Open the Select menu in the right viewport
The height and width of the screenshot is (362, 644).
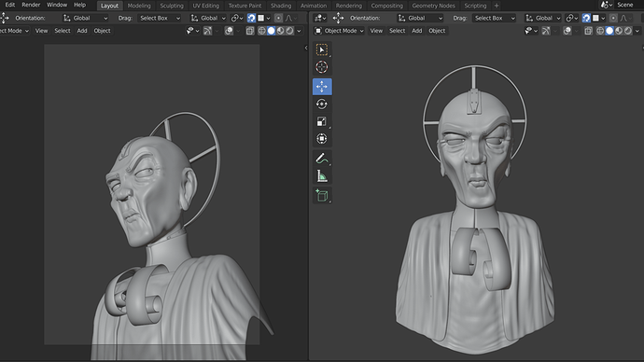click(398, 31)
